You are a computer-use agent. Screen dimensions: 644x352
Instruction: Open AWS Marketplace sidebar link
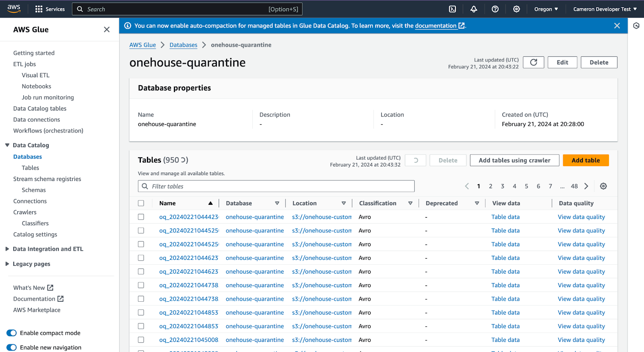37,310
